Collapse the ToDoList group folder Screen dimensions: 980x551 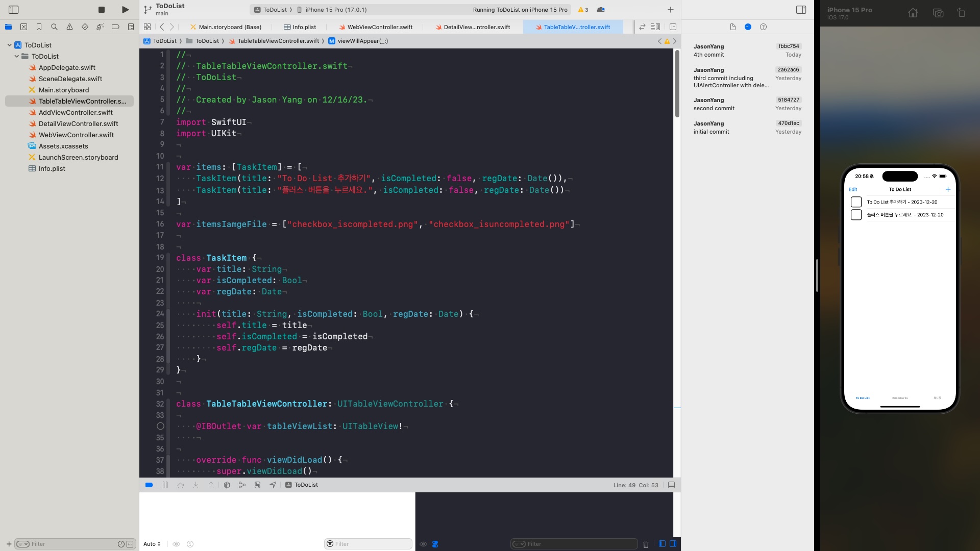[x=16, y=56]
